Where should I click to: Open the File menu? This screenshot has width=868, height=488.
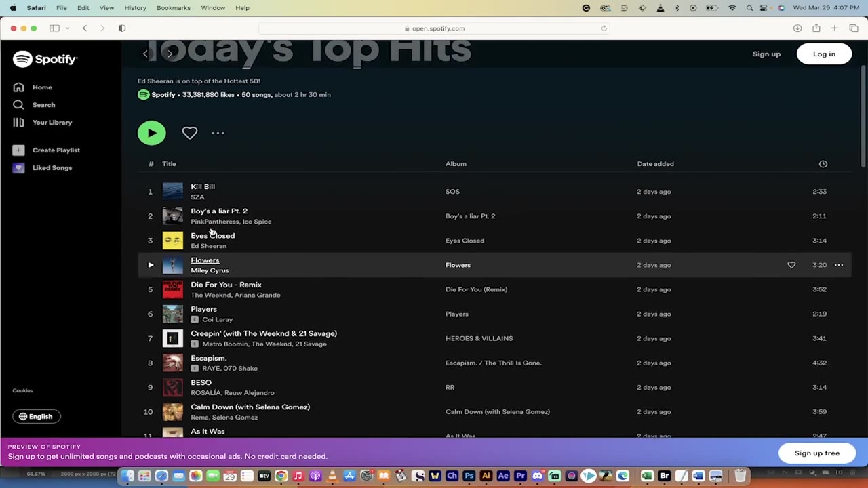(61, 8)
